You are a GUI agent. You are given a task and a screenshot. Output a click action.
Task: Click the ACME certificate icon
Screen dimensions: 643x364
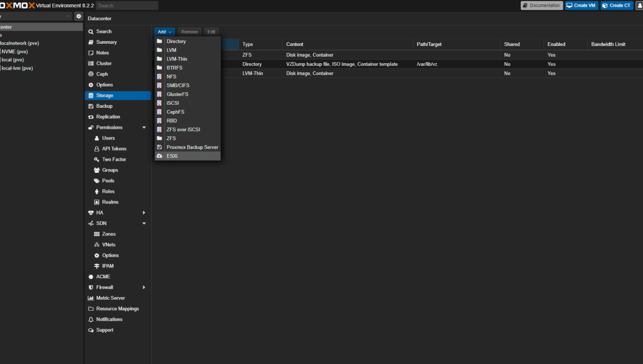[91, 277]
